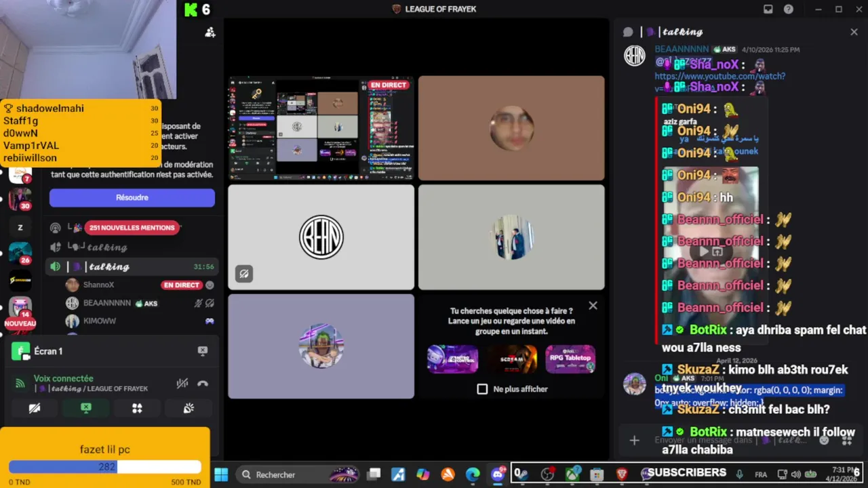Open server with 26 notification badge
Viewport: 868px width, 488px height.
[20, 253]
